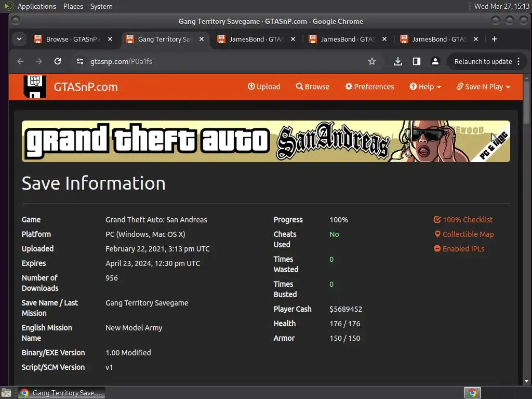
Task: Select the version text 1.00 Modified
Action: (128, 353)
